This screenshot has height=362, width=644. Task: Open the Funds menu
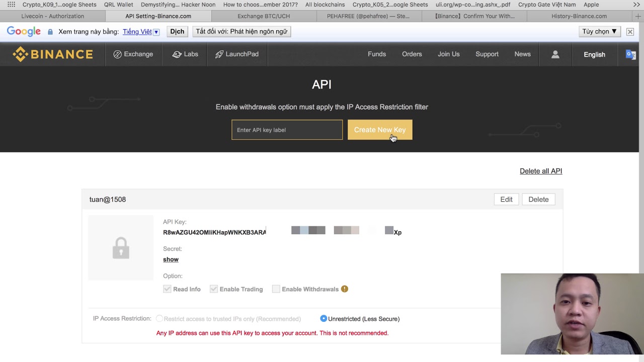(377, 54)
